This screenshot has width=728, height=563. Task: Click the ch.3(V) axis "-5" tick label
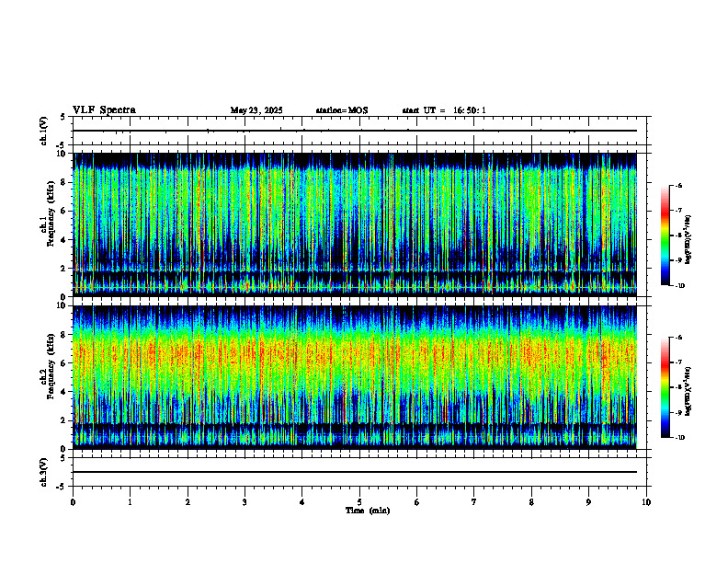(62, 487)
